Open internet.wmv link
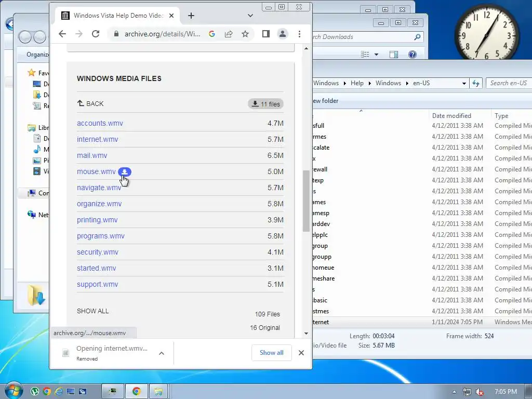 tap(97, 139)
